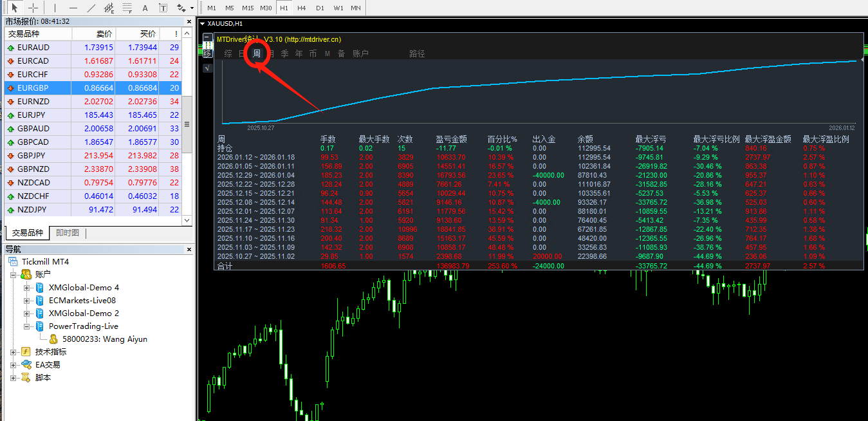Viewport: 868px width, 421px height.
Task: Select account 58000233: Wang Aiyun
Action: coord(104,339)
